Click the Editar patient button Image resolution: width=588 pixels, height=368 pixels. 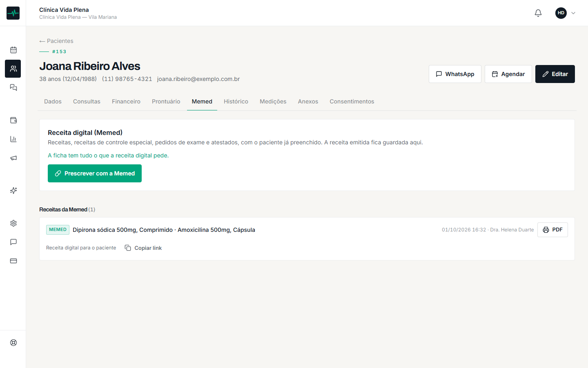click(555, 74)
